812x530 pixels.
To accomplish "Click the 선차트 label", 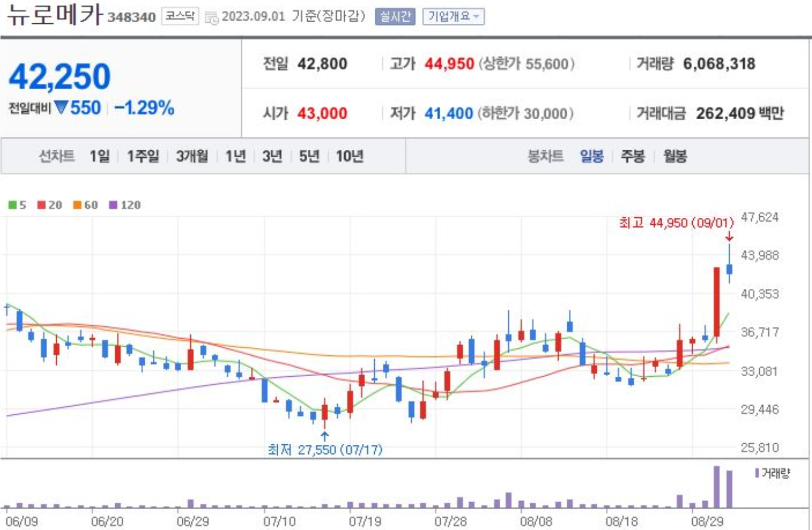I will point(57,156).
